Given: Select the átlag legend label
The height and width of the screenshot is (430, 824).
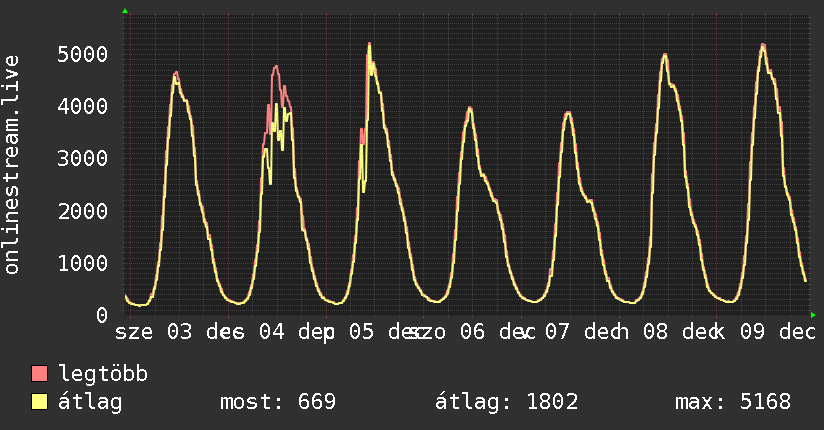Looking at the screenshot, I should point(90,402).
